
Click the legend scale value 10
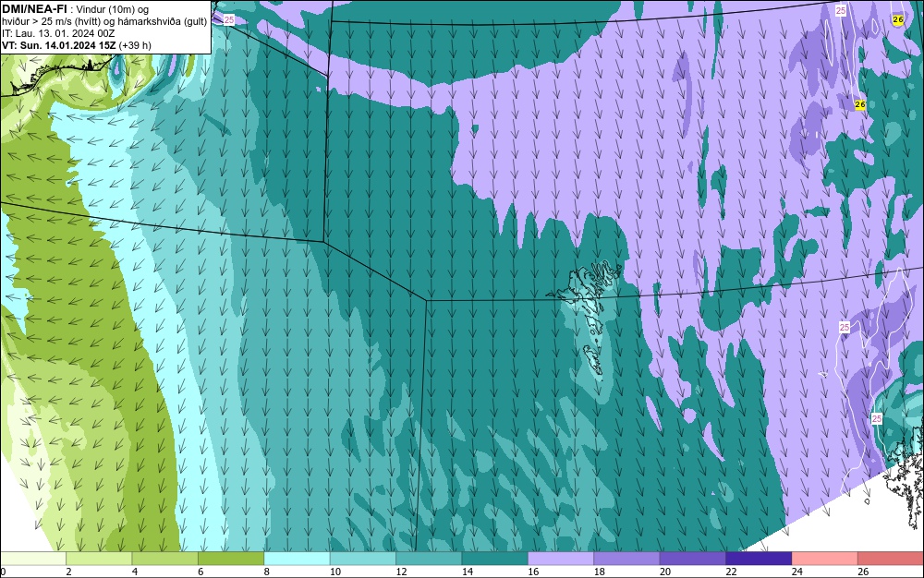(335, 572)
